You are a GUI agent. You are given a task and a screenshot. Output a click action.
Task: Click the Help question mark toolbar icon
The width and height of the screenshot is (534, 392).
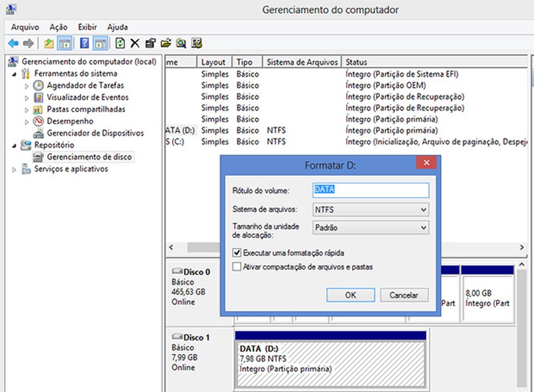click(x=84, y=43)
